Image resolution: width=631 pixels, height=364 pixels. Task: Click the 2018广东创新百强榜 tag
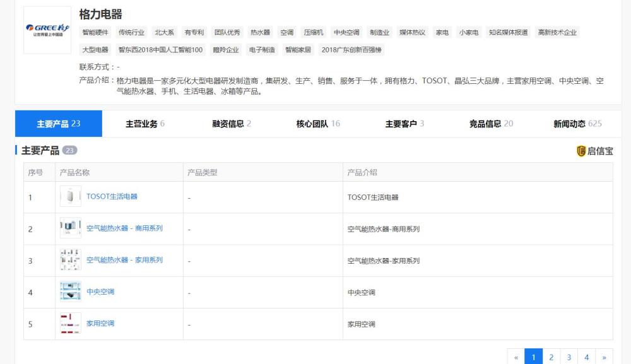[x=351, y=50]
